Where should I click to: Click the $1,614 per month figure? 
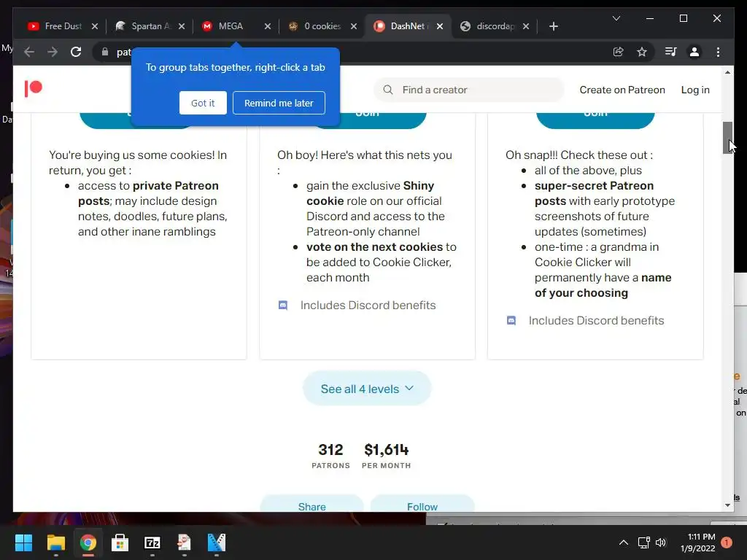[387, 449]
